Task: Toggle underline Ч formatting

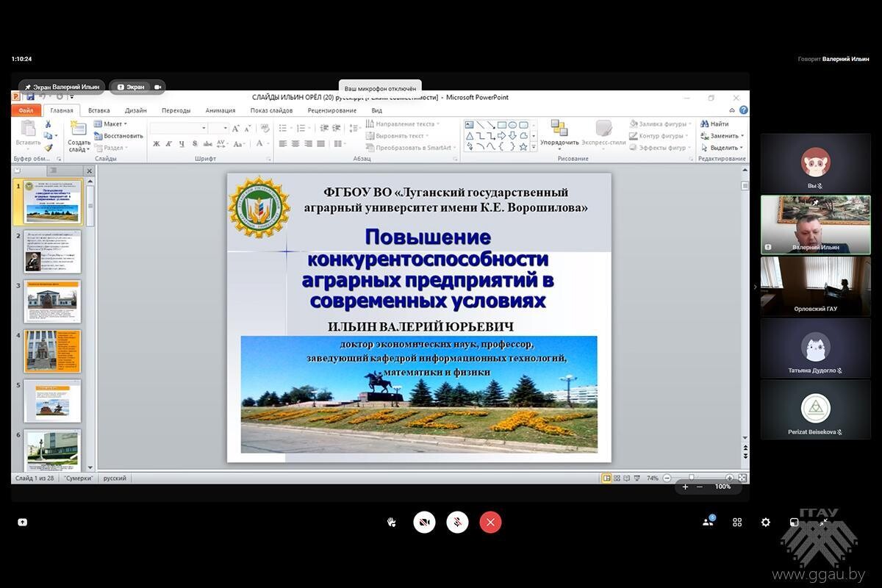Action: 181,144
